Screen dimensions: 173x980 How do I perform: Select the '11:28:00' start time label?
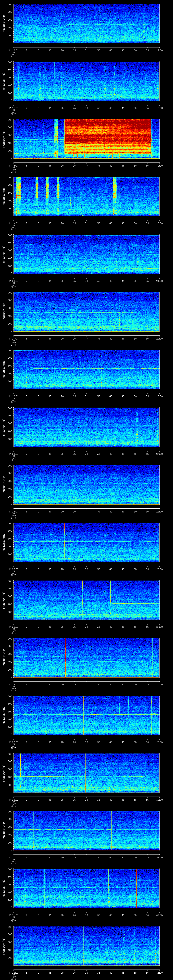pyautogui.click(x=13, y=742)
